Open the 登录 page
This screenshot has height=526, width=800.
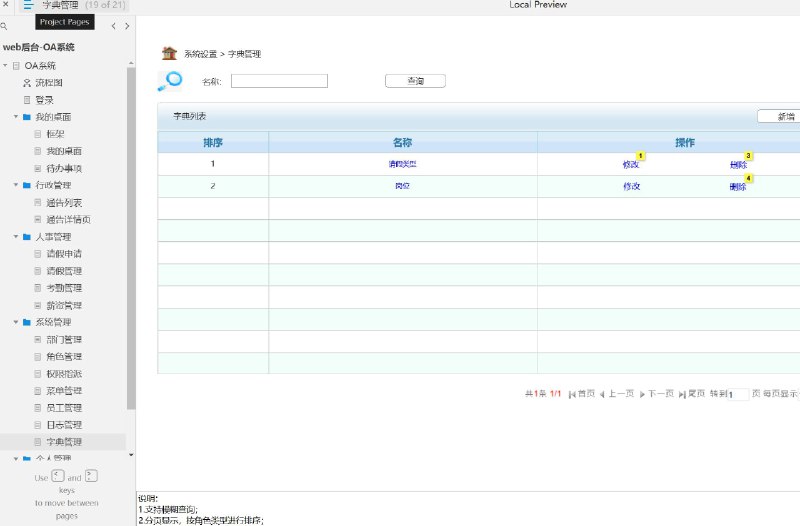44,99
